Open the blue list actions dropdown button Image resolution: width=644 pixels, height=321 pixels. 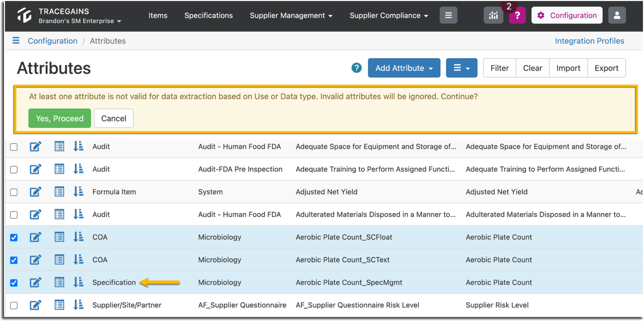[x=462, y=68]
